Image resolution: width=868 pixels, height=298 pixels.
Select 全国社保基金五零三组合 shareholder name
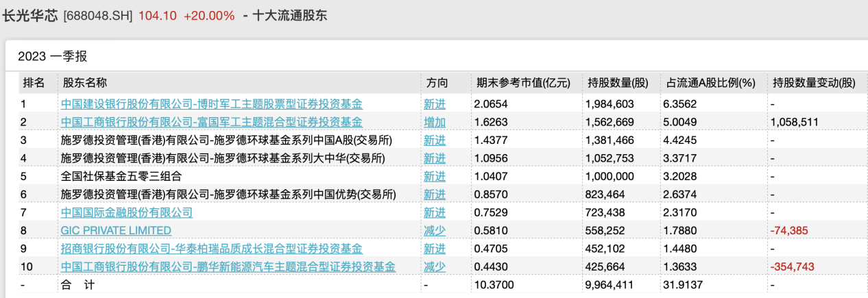(121, 176)
